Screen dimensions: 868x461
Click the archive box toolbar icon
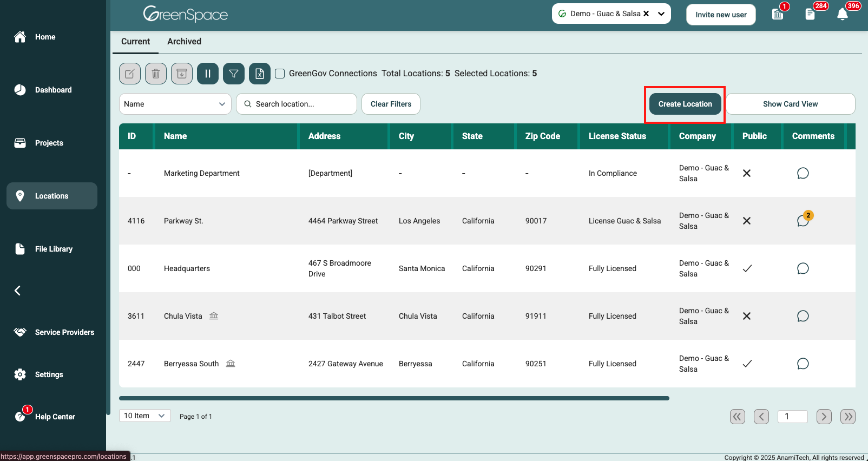click(x=182, y=74)
